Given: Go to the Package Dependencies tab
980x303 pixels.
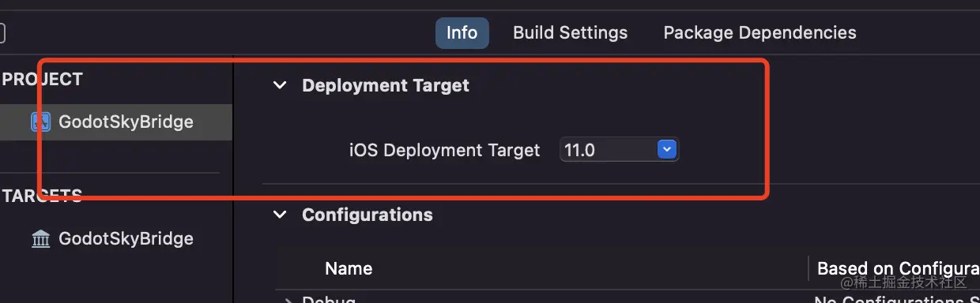Looking at the screenshot, I should pos(759,33).
